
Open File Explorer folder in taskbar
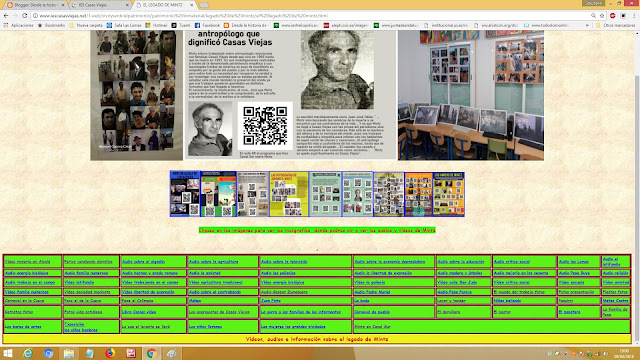tap(69, 353)
